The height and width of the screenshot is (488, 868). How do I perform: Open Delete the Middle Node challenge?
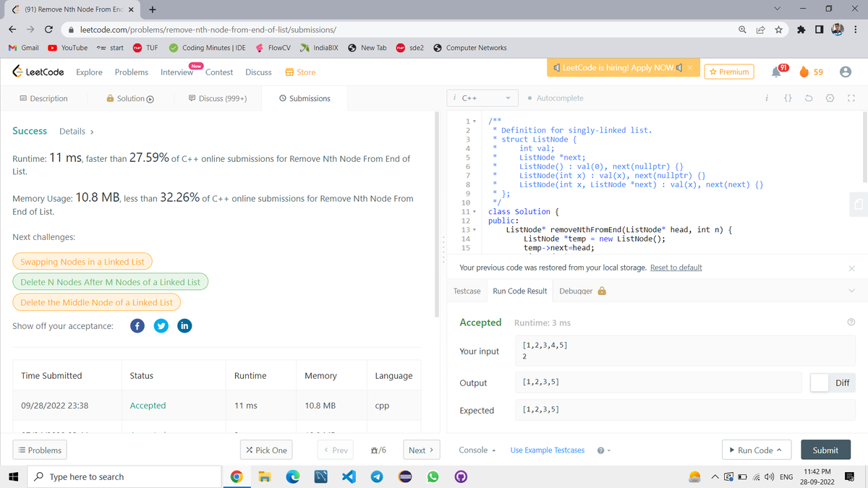(97, 302)
